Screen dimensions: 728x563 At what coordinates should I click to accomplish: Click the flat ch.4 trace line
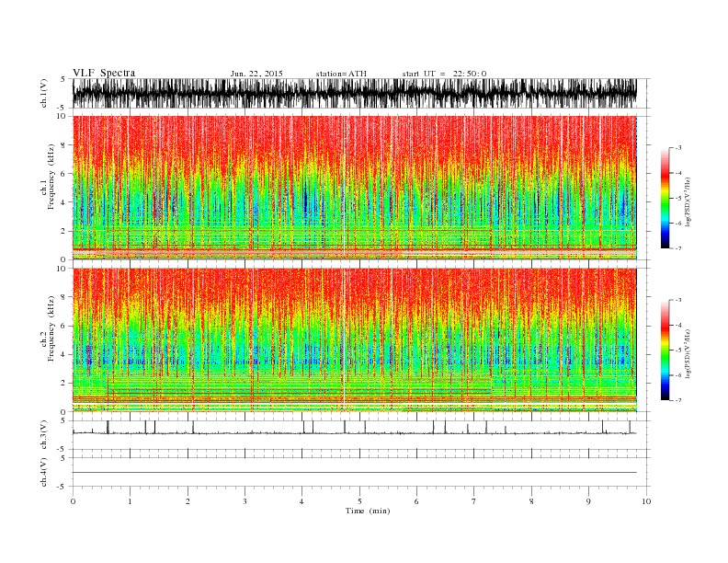(355, 473)
